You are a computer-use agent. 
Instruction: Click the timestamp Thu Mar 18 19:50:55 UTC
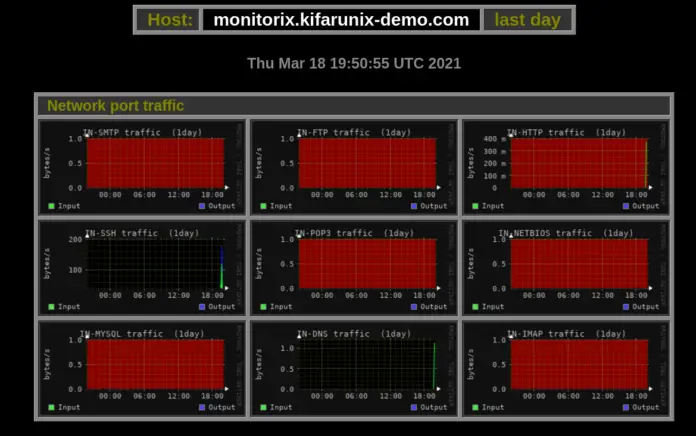coord(354,63)
